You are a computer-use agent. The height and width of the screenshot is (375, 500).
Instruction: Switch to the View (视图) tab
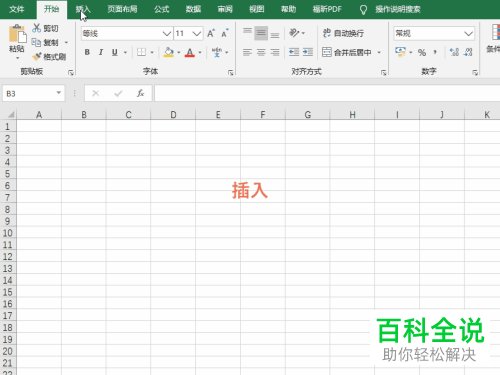pyautogui.click(x=257, y=9)
